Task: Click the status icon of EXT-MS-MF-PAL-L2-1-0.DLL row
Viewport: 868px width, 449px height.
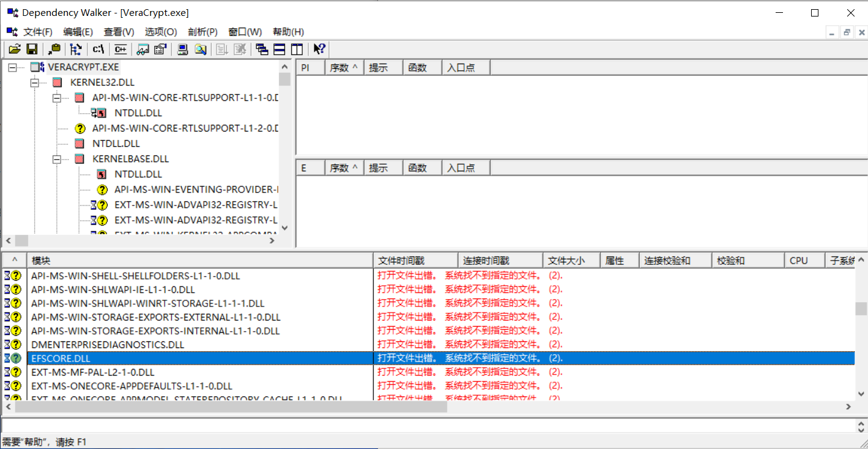Action: coord(13,372)
